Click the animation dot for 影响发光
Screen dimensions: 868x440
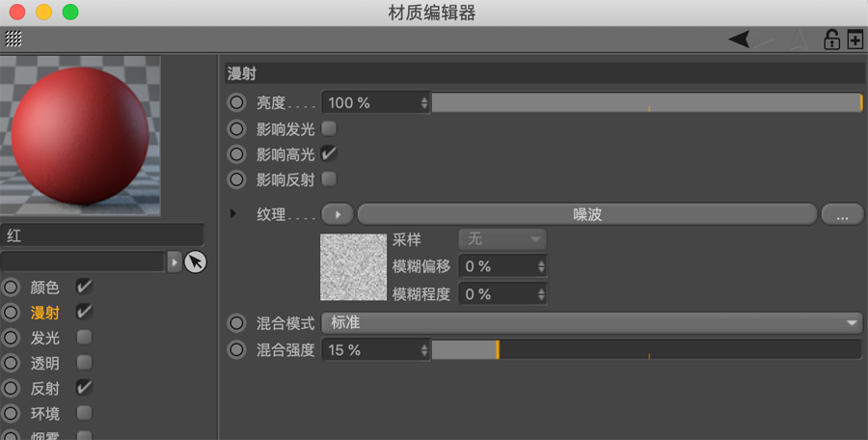coord(236,129)
